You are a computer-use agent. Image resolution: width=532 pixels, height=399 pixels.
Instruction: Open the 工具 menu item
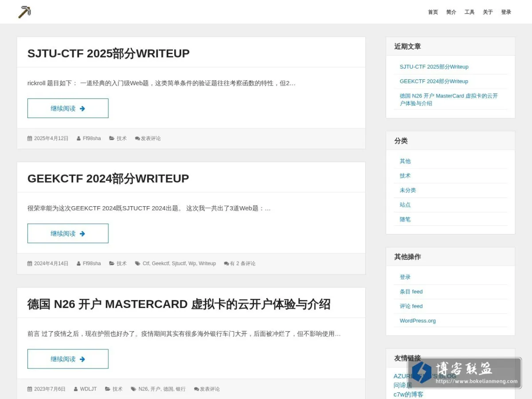(x=469, y=12)
